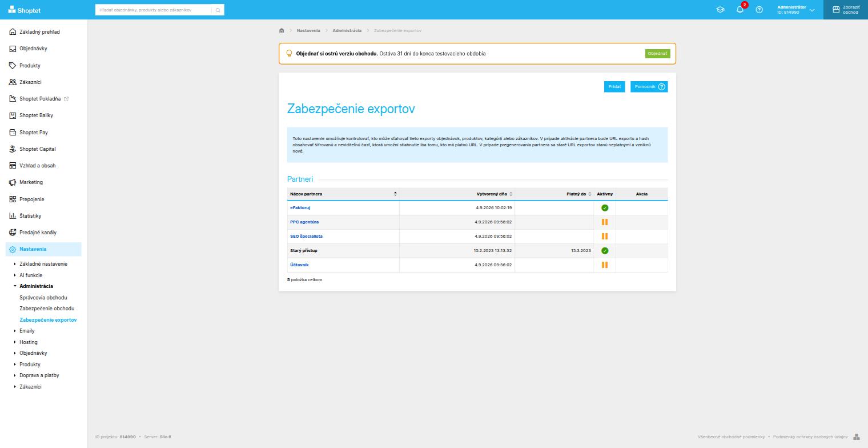The width and height of the screenshot is (868, 448).
Task: Open Správcovia obchodu submenu item
Action: pyautogui.click(x=43, y=298)
